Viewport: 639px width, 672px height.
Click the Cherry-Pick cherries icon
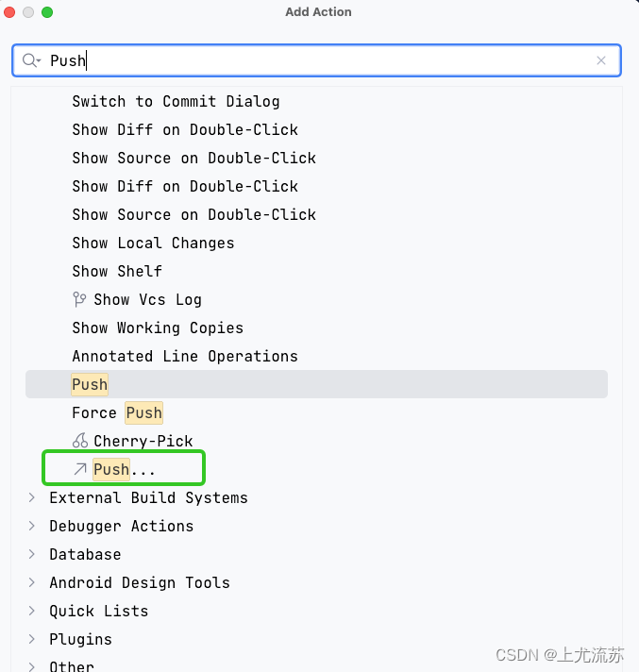point(79,441)
